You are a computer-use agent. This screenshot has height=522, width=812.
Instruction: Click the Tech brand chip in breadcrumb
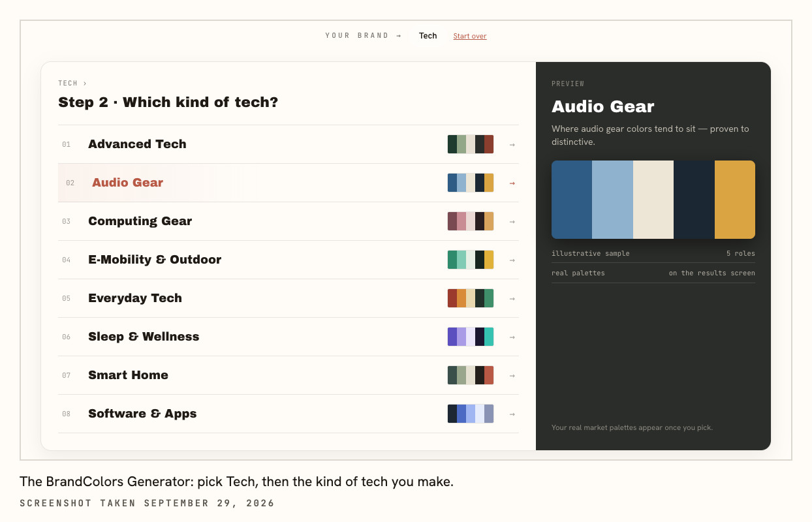[428, 36]
